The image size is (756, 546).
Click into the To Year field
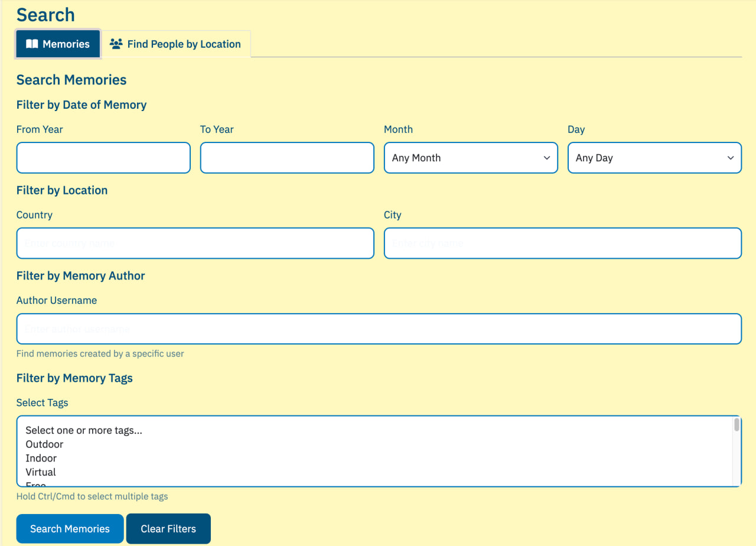(287, 158)
